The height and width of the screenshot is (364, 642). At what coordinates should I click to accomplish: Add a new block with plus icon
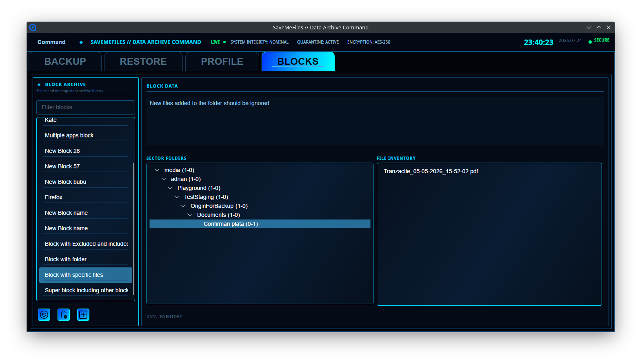[x=83, y=315]
